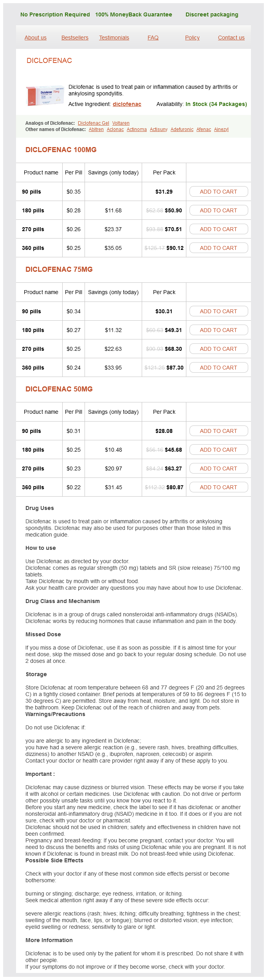The width and height of the screenshot is (267, 980).
Task: Click the diclofenac active ingredient link
Action: point(127,104)
